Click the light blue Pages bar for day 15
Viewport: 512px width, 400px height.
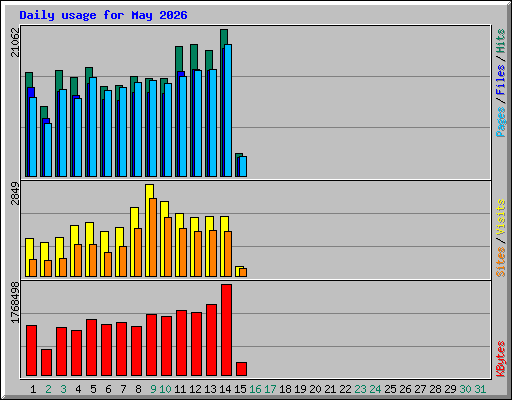tap(243, 167)
